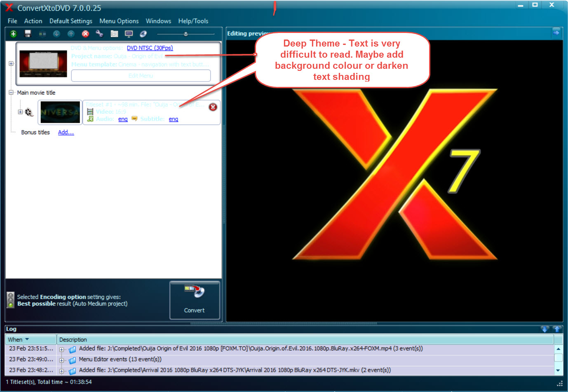
Task: Click the ConvertXtoDVD red X logo icon
Action: point(9,7)
